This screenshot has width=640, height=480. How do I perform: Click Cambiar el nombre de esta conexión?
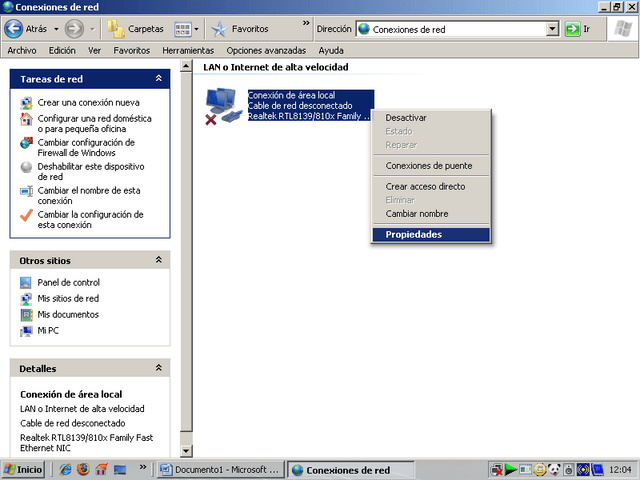pos(89,196)
